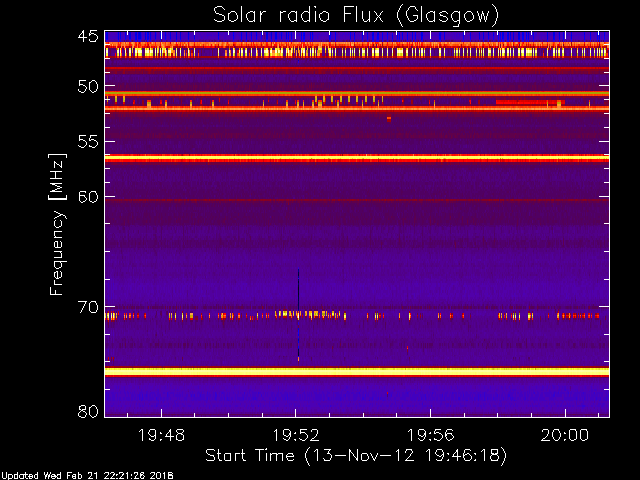Viewport: 640px width, 480px height.
Task: Click the 19:56 time axis label
Action: [430, 435]
